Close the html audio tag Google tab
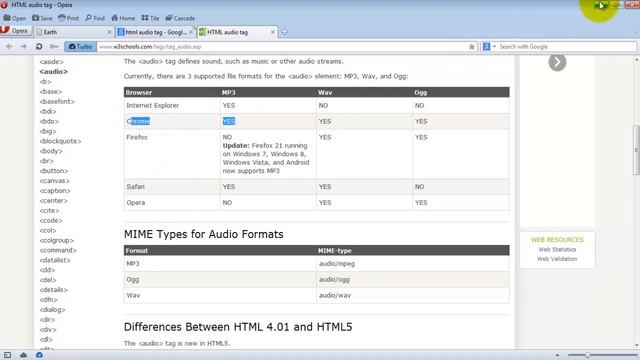This screenshot has width=640, height=360. 191,32
